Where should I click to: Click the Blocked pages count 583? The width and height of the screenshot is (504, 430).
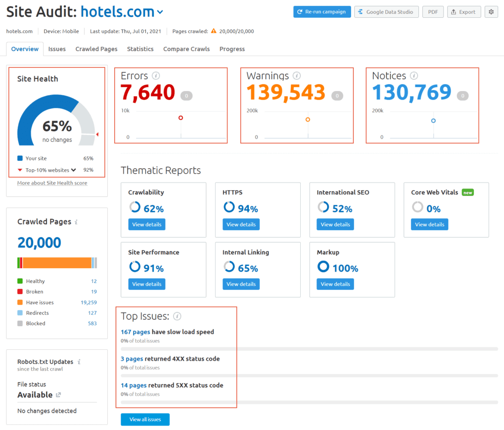click(x=92, y=324)
